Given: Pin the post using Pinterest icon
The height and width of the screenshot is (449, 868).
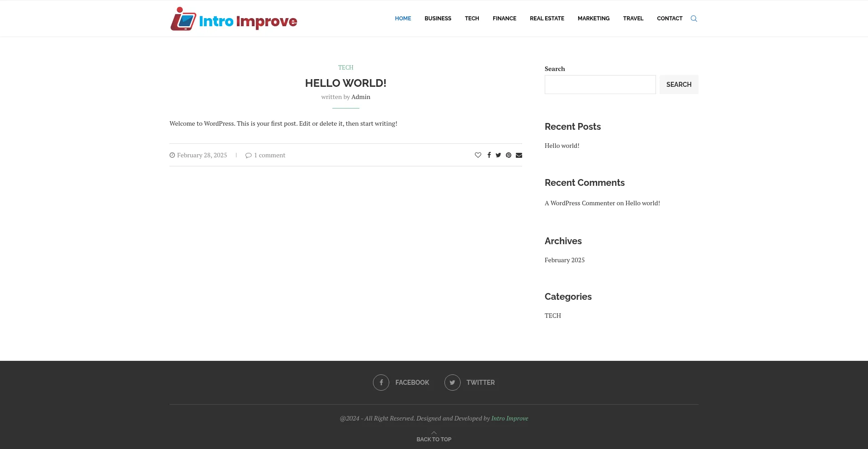Looking at the screenshot, I should [x=509, y=155].
